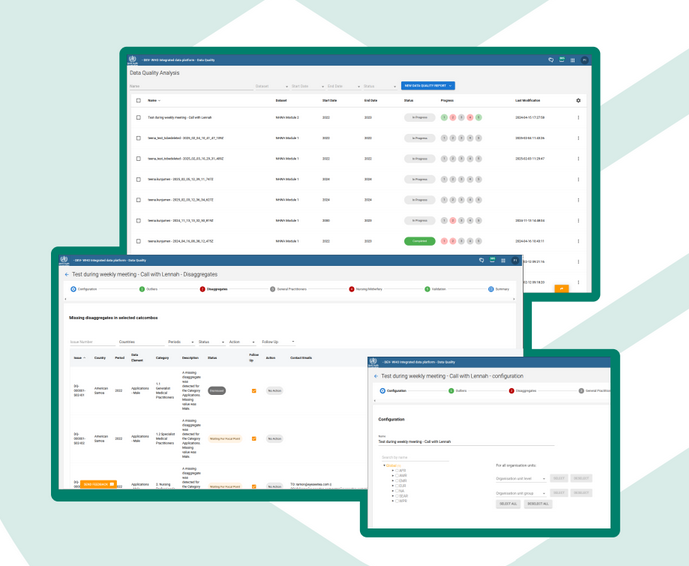The width and height of the screenshot is (689, 566).
Task: Open the End Date filter dropdown
Action: click(344, 86)
